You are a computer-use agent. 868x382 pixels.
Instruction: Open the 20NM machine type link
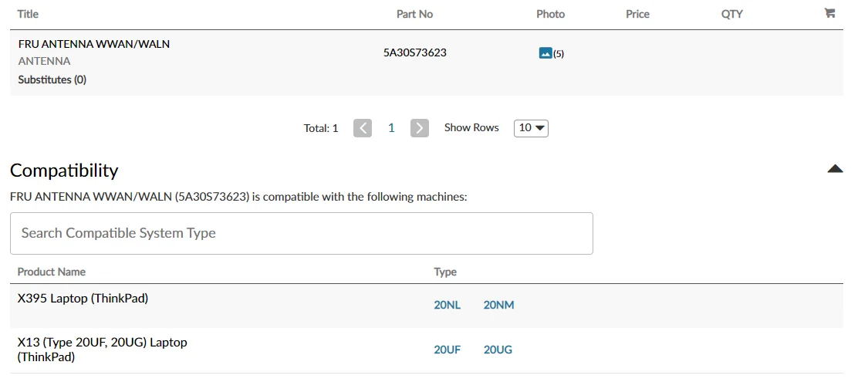click(x=498, y=305)
